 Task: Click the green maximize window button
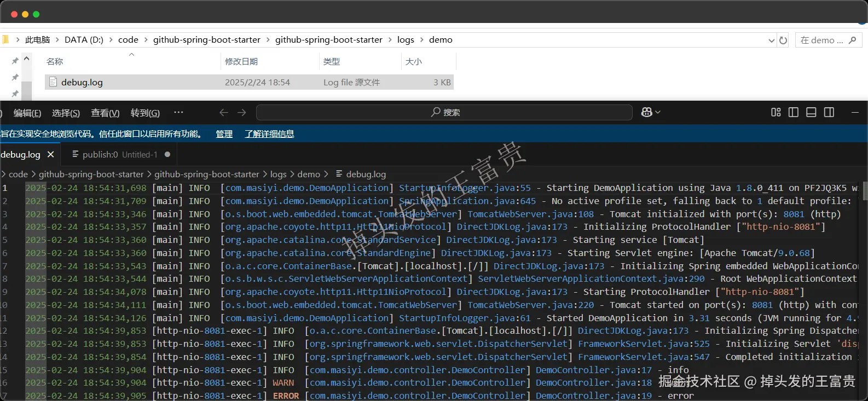coord(36,14)
